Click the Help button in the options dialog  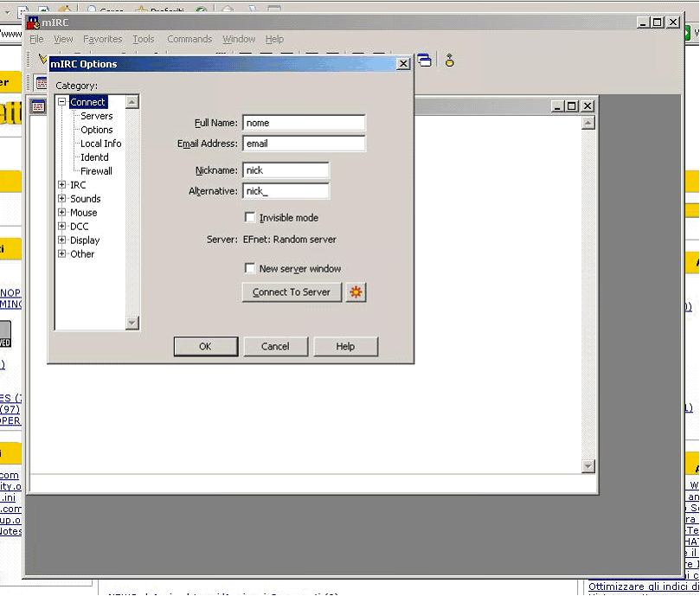[345, 346]
